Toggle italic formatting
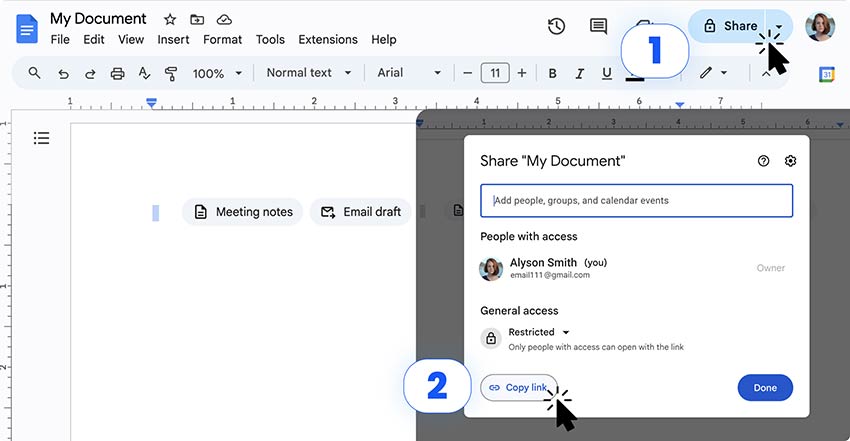The width and height of the screenshot is (850, 441). (x=579, y=73)
